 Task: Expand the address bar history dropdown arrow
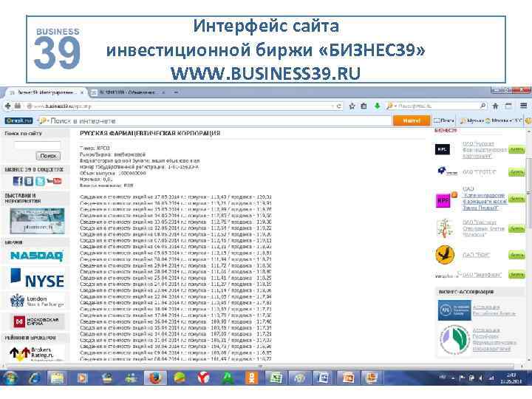(332, 106)
